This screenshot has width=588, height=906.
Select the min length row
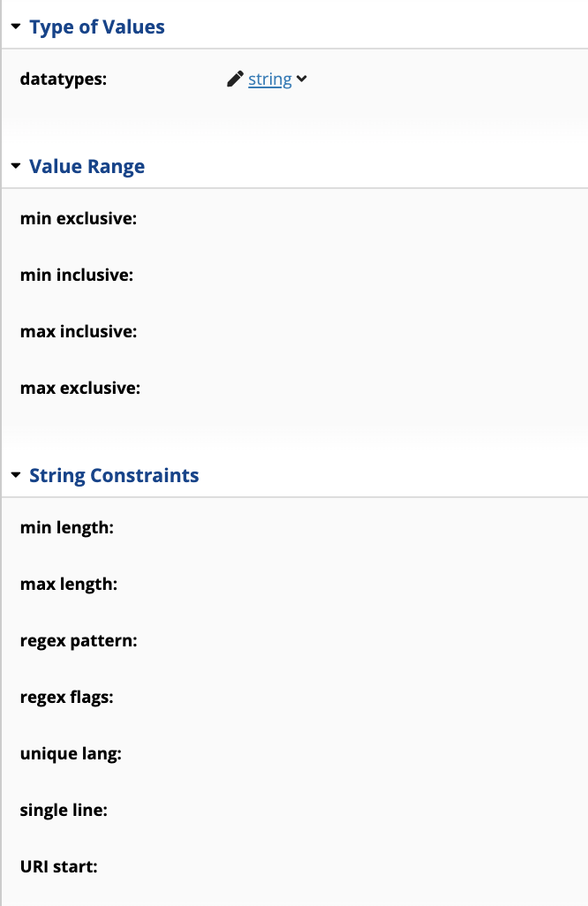295,527
